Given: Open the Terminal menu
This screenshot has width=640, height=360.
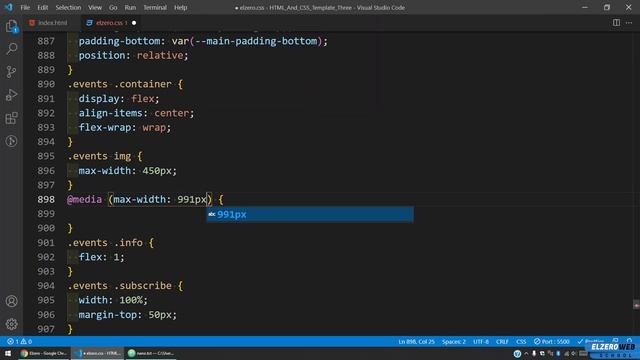Looking at the screenshot, I should click(x=155, y=7).
